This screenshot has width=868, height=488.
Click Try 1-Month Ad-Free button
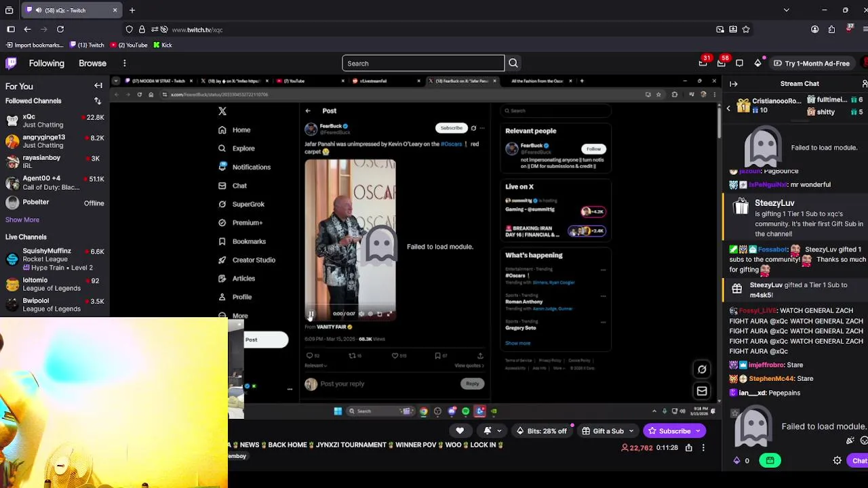[x=812, y=63]
